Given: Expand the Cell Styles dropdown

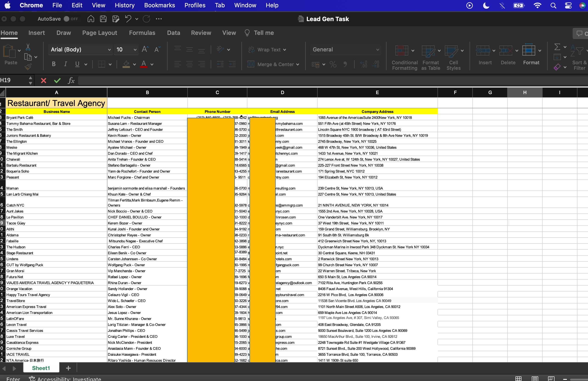Looking at the screenshot, I should pyautogui.click(x=462, y=51).
